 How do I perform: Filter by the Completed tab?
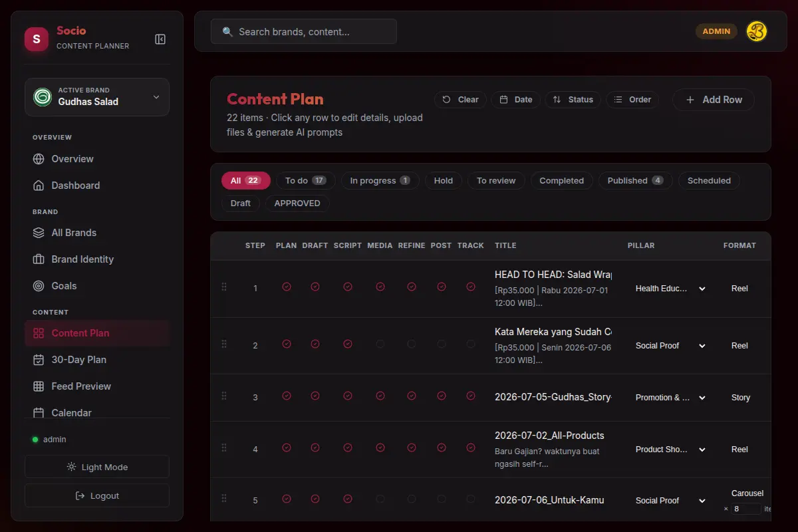click(x=562, y=181)
